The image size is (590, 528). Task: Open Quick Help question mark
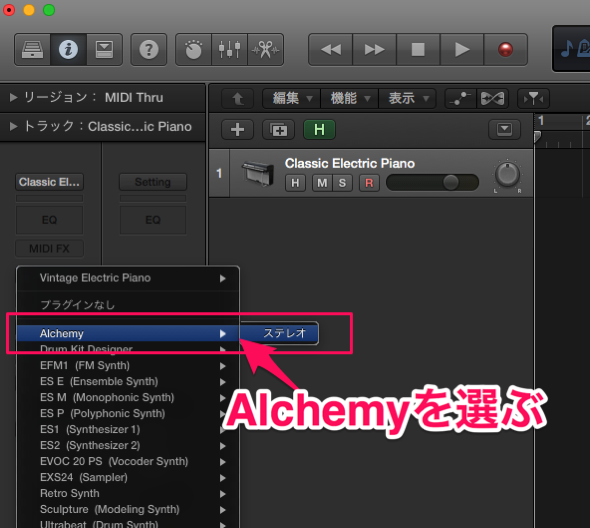click(x=149, y=49)
